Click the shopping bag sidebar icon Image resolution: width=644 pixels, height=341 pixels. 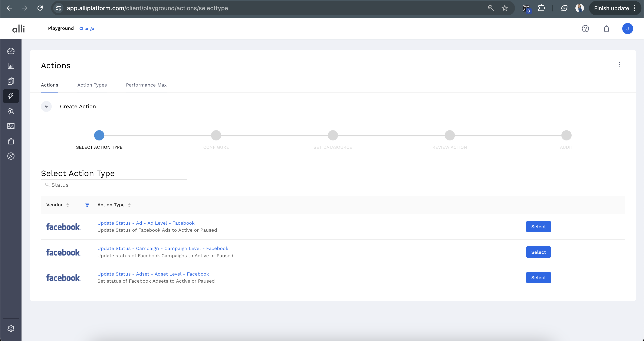pyautogui.click(x=11, y=141)
